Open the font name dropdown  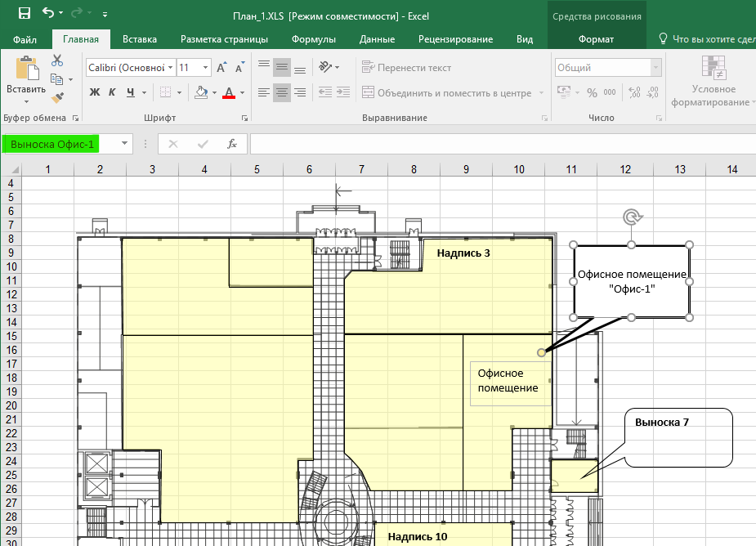(170, 68)
